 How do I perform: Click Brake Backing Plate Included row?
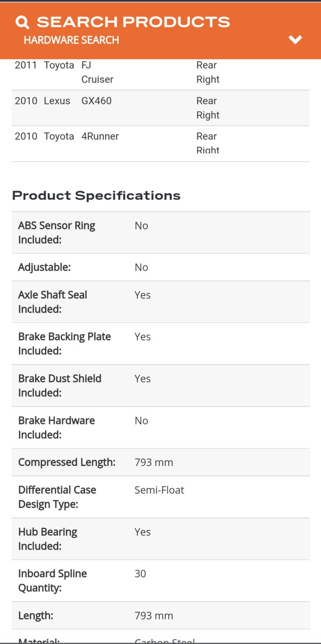click(161, 344)
